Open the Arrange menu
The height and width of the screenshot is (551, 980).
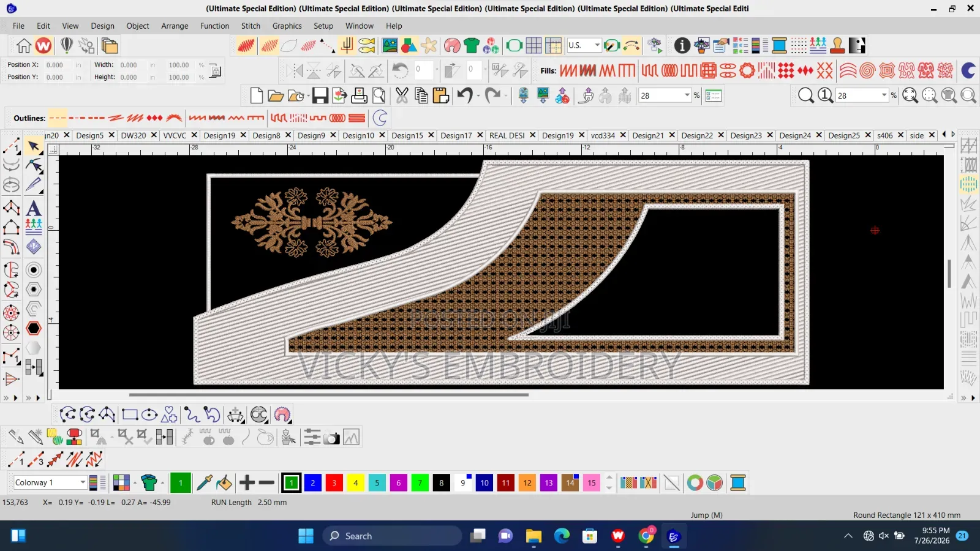point(175,26)
